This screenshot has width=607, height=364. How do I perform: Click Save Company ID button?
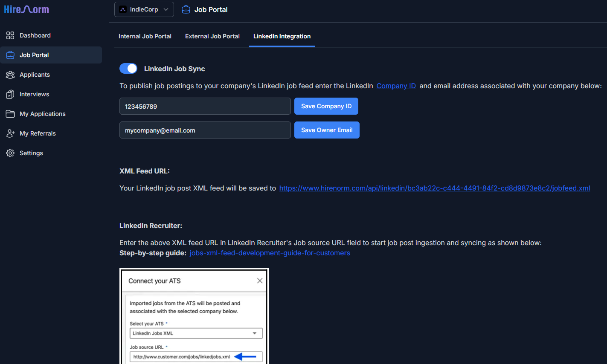click(x=326, y=106)
